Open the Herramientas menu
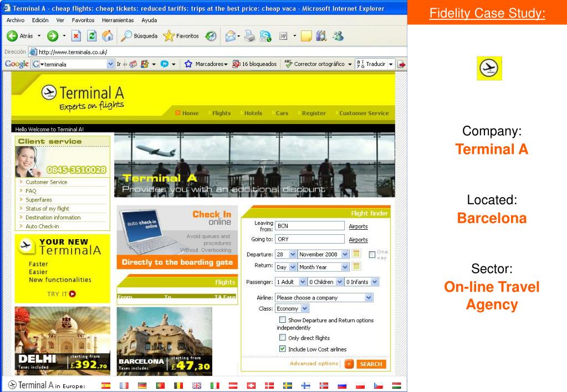The height and width of the screenshot is (392, 567). coord(118,20)
